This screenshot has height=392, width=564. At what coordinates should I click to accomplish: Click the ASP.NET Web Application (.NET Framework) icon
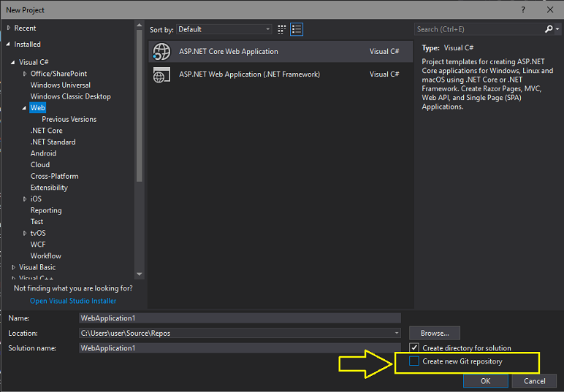[x=161, y=74]
